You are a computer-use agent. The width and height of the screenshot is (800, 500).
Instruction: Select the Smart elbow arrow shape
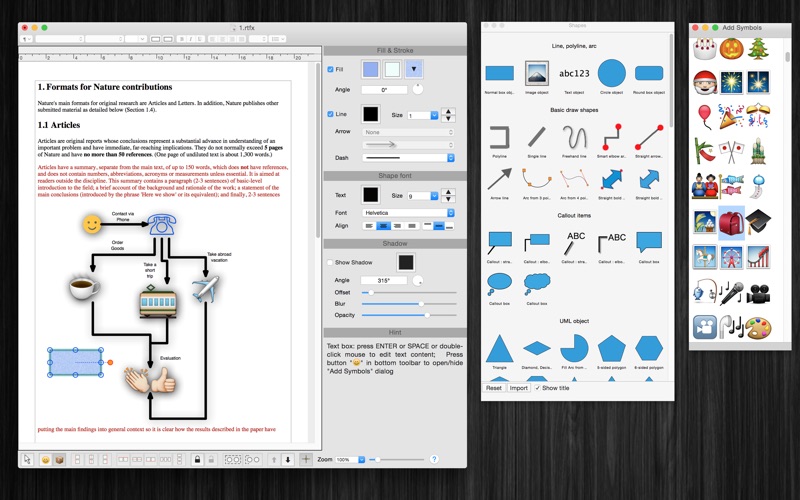(x=612, y=136)
